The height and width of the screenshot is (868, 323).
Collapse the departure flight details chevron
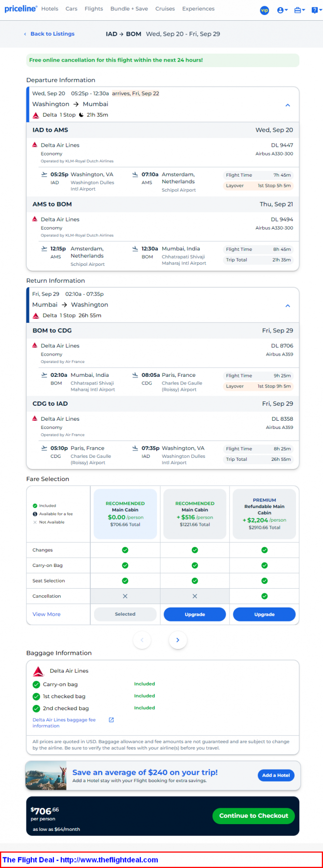point(288,105)
